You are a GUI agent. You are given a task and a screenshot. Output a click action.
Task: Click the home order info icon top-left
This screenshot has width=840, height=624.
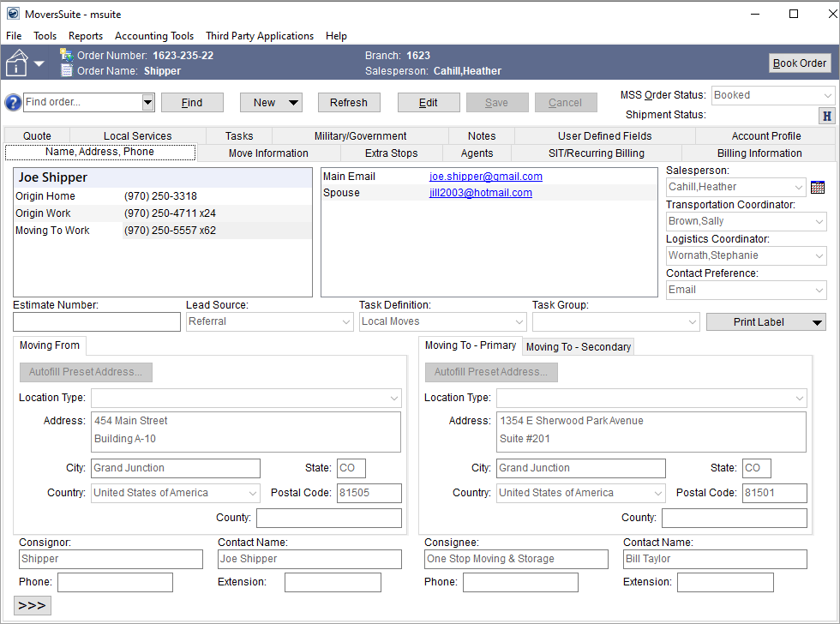coord(17,63)
